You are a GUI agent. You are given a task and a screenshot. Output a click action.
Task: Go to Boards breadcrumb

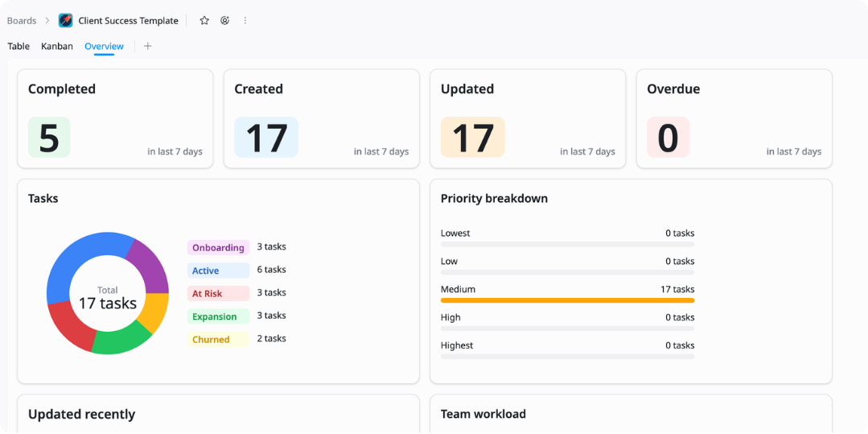point(22,20)
